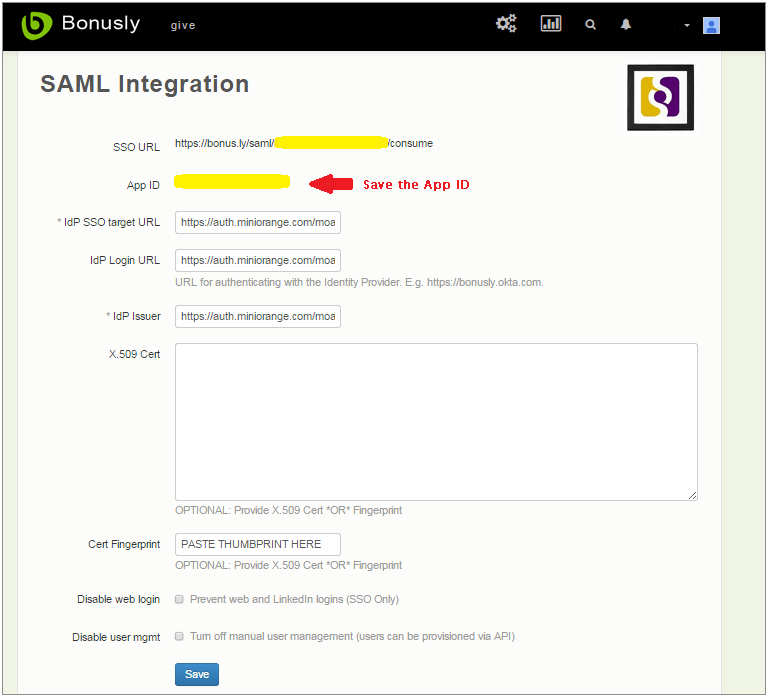Click the company logo thumbnail
This screenshot has width=768, height=697.
coord(660,97)
